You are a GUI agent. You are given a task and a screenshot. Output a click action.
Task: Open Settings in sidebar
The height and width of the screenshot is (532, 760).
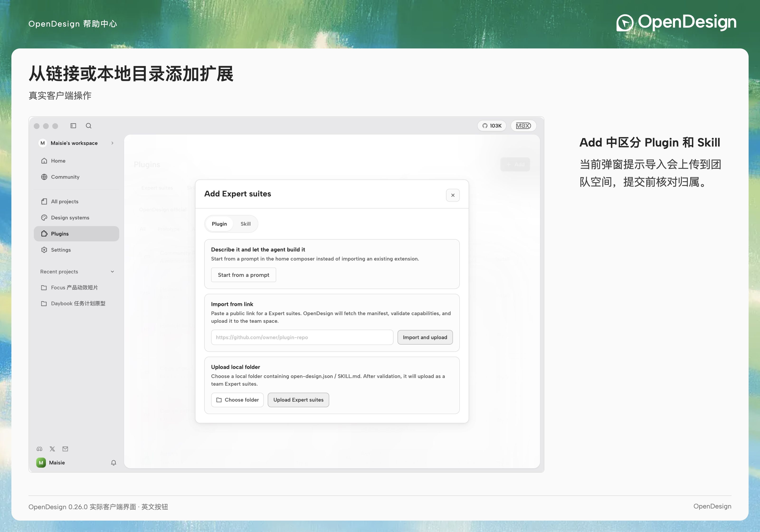point(76,250)
